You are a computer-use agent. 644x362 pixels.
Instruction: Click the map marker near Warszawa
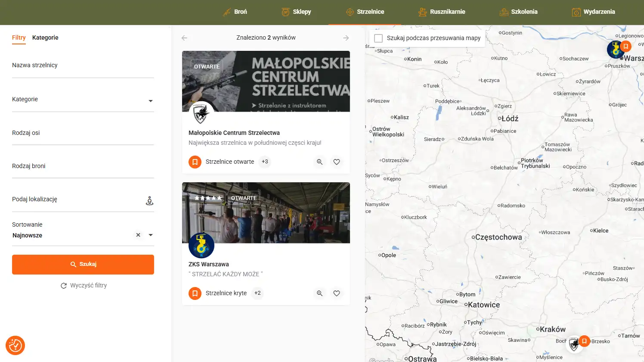(616, 50)
